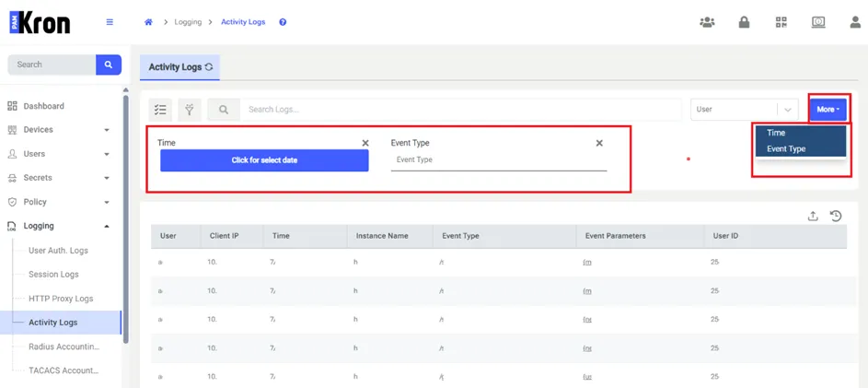
Task: Click the sidebar vertical scrollbar
Action: [x=126, y=219]
